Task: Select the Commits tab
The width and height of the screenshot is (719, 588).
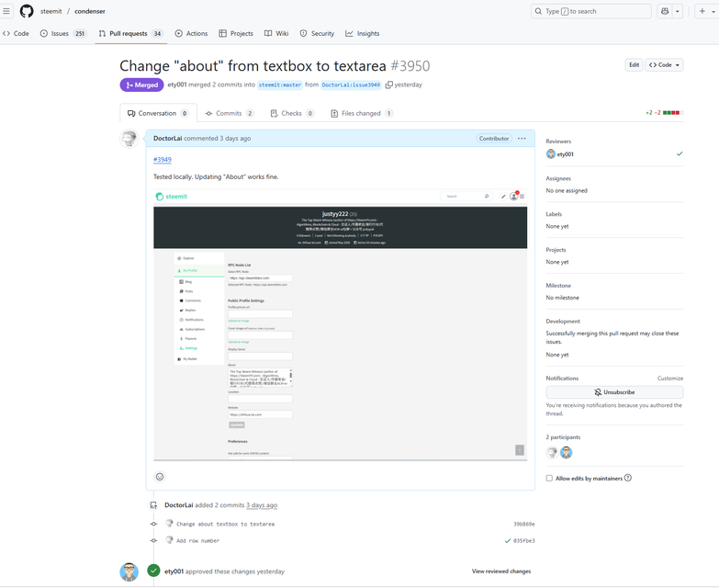Action: [230, 113]
